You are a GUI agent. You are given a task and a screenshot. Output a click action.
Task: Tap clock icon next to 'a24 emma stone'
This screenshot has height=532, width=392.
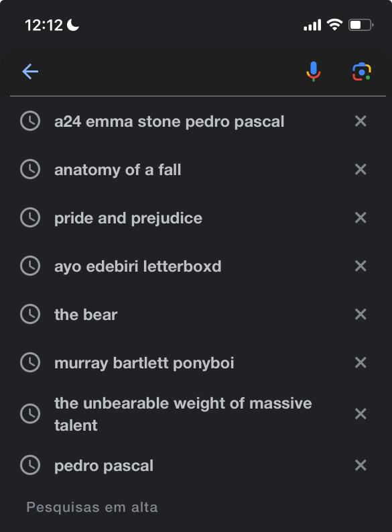[30, 121]
